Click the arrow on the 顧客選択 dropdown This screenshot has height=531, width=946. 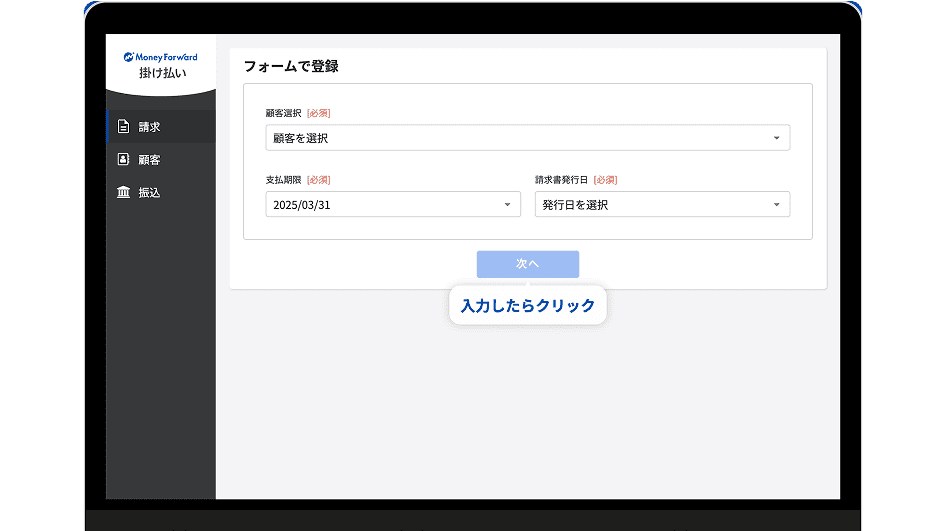[x=776, y=138]
